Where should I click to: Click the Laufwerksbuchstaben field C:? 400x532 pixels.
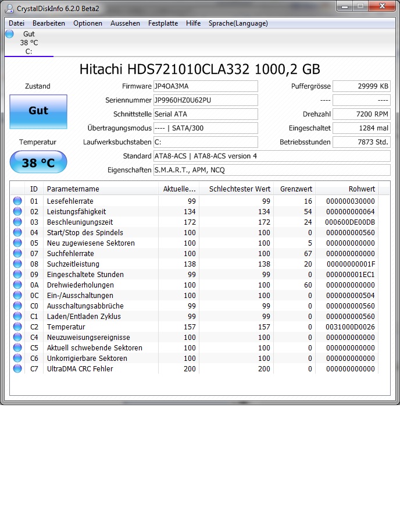pos(205,142)
